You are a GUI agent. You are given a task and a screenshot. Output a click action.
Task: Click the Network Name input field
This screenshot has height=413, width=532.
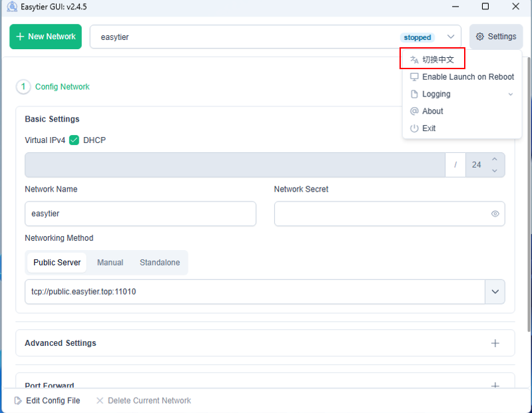pos(140,214)
